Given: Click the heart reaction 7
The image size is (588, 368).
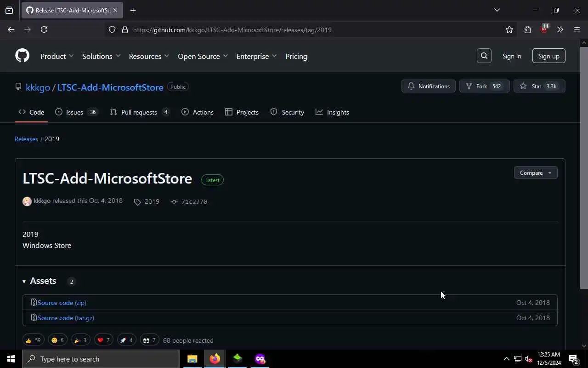Looking at the screenshot, I should [104, 340].
